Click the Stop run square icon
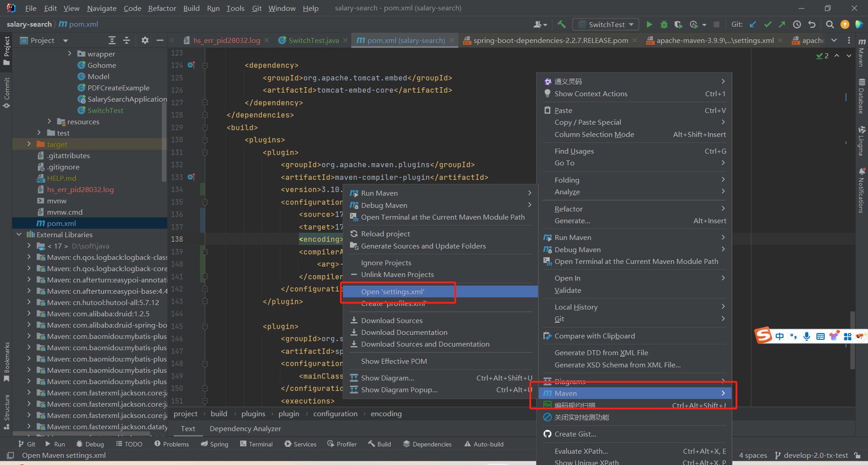The width and height of the screenshot is (868, 465). coord(717,24)
